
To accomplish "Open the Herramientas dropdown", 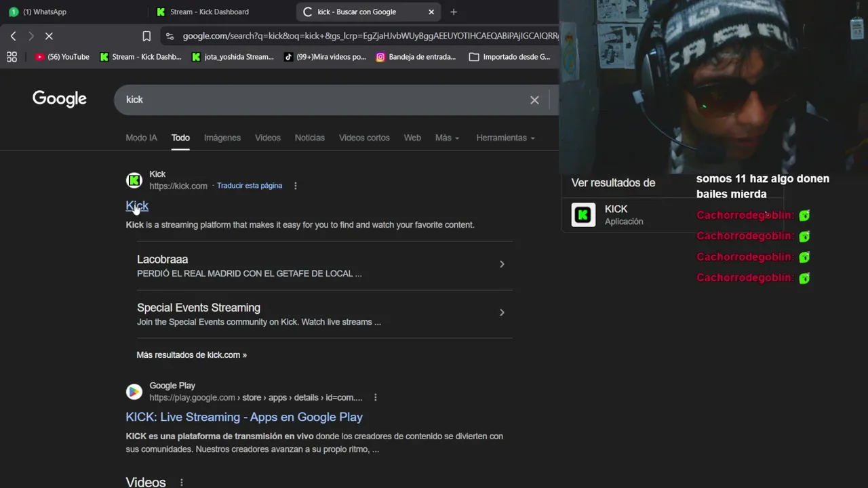I will [505, 138].
